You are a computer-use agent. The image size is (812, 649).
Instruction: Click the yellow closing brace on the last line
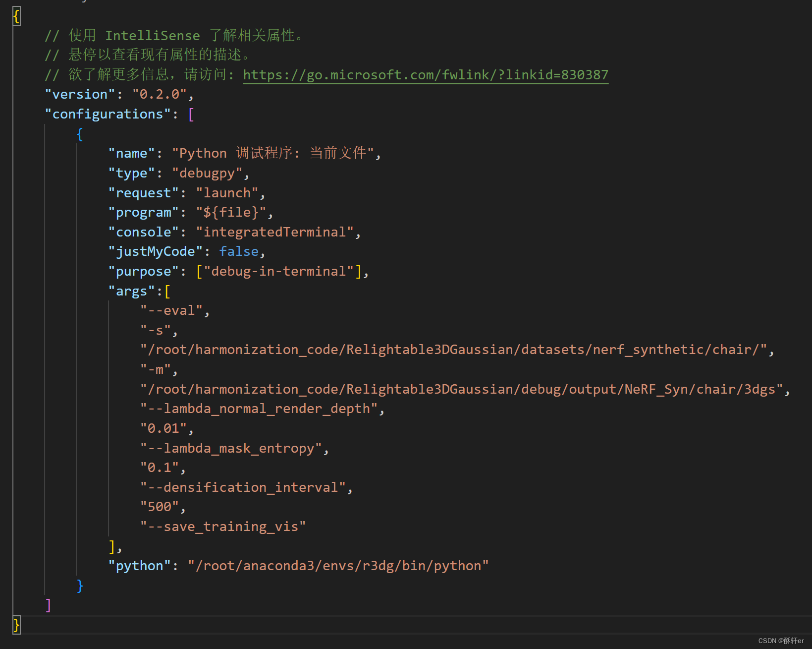17,625
